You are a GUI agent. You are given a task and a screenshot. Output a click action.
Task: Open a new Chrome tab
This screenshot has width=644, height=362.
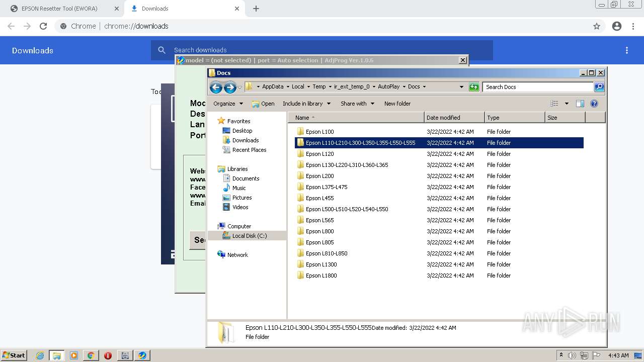256,9
